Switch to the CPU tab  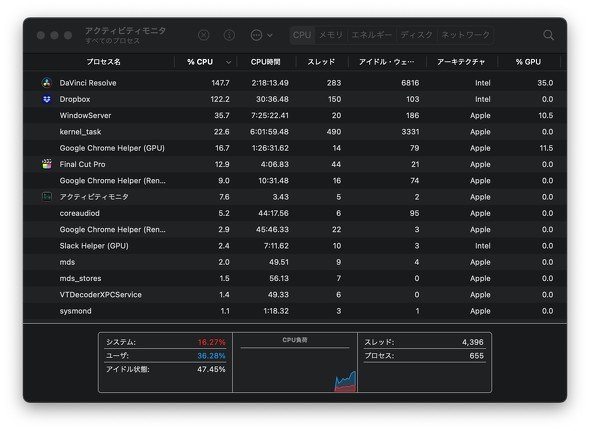click(302, 35)
